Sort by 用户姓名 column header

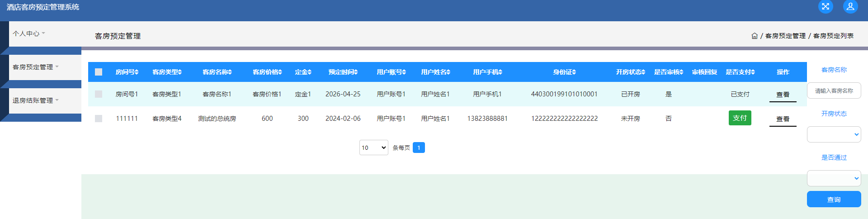coord(435,72)
